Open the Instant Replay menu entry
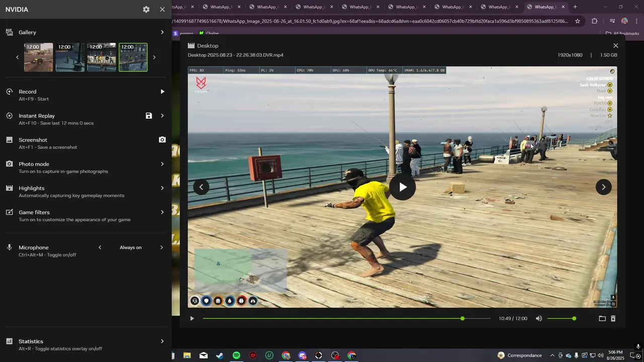Image resolution: width=644 pixels, height=362 pixels. (x=86, y=119)
